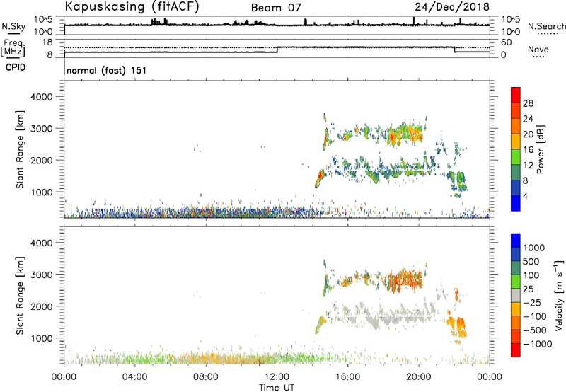
Task: Pick the gray -25 to 25 velocity swatch
Action: coord(516,296)
